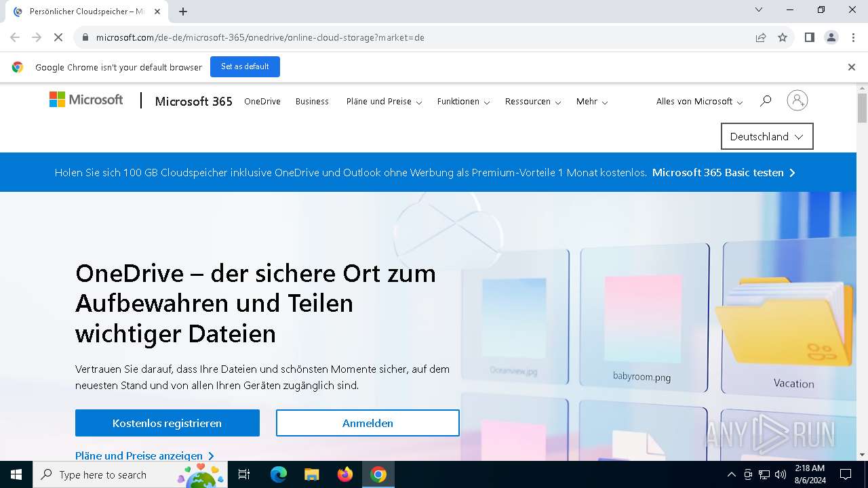Close the Persönlicher Cloudspeicher tab
This screenshot has width=868, height=488.
(x=157, y=12)
